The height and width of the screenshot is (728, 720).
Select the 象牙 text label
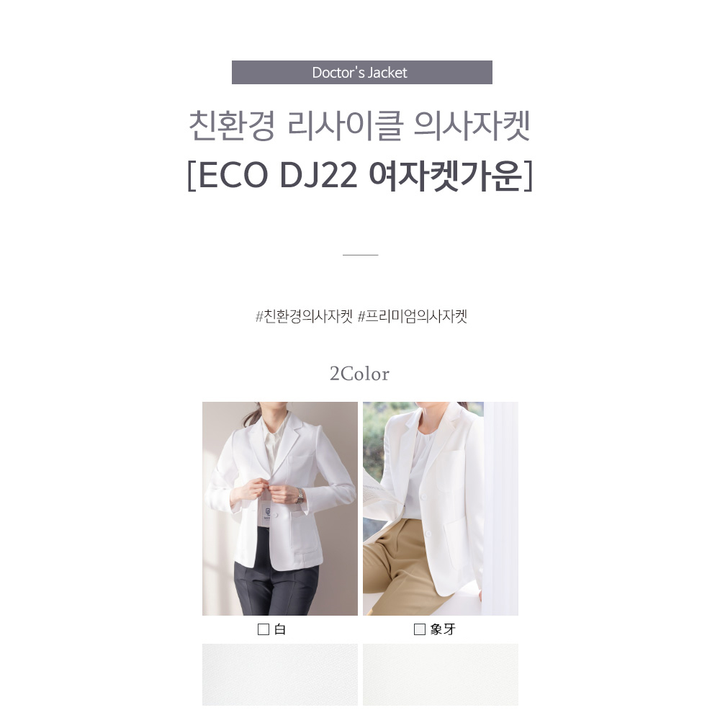coord(443,629)
